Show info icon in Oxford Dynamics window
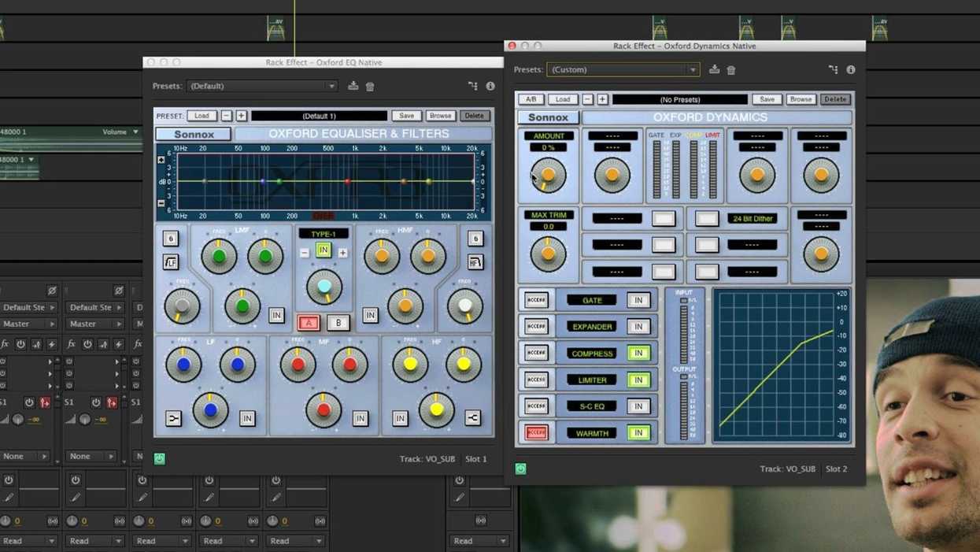The width and height of the screenshot is (980, 552). click(x=851, y=69)
